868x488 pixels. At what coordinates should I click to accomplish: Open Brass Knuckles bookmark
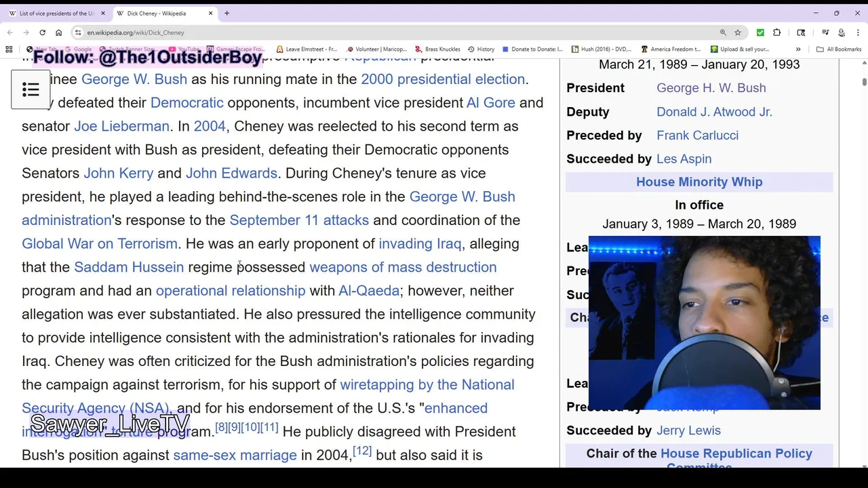438,49
